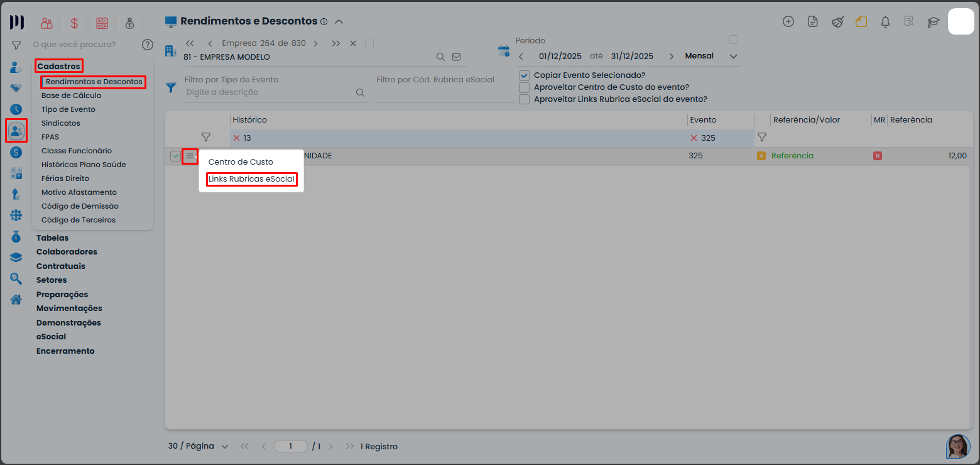
Task: Select the two-people sidebar icon
Action: tap(16, 131)
